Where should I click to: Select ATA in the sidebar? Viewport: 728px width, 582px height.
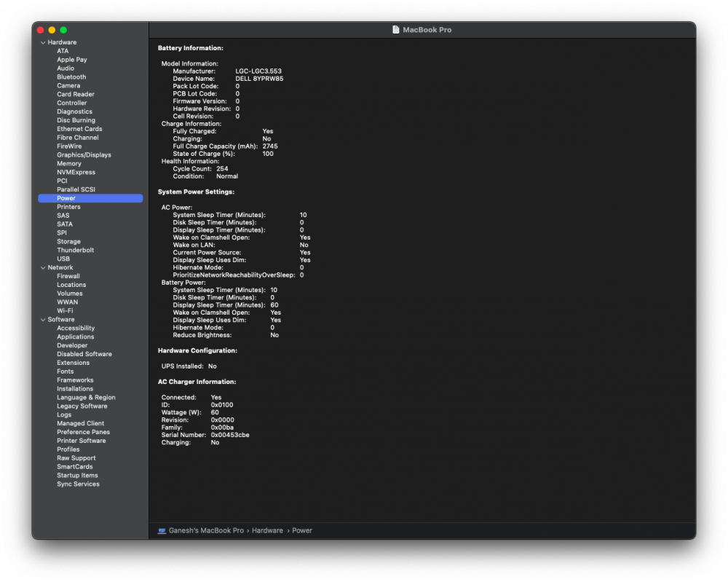point(63,51)
